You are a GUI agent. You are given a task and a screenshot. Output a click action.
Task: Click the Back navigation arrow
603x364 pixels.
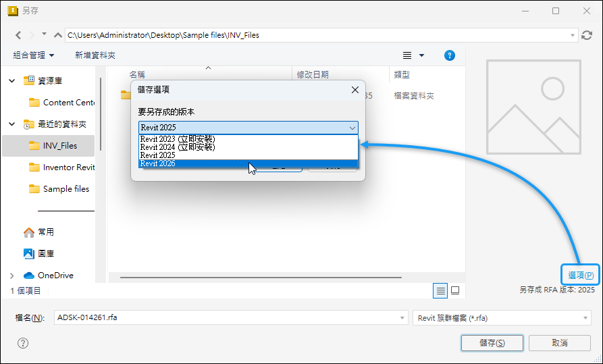pos(18,35)
